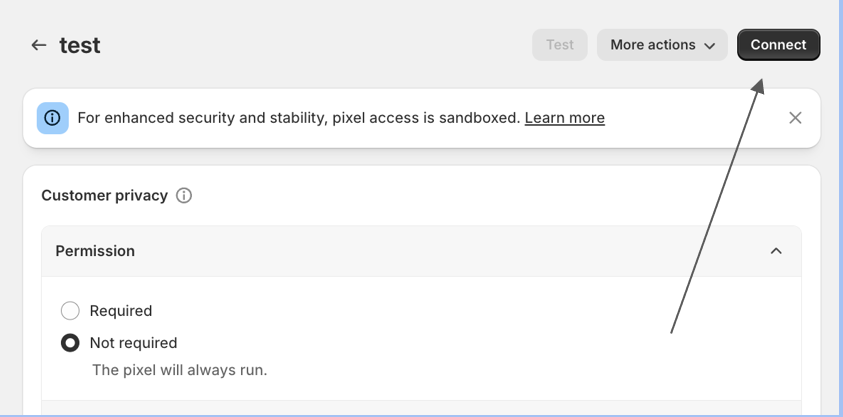Open the Customer privacy info tooltip icon
This screenshot has width=843, height=417.
(184, 196)
